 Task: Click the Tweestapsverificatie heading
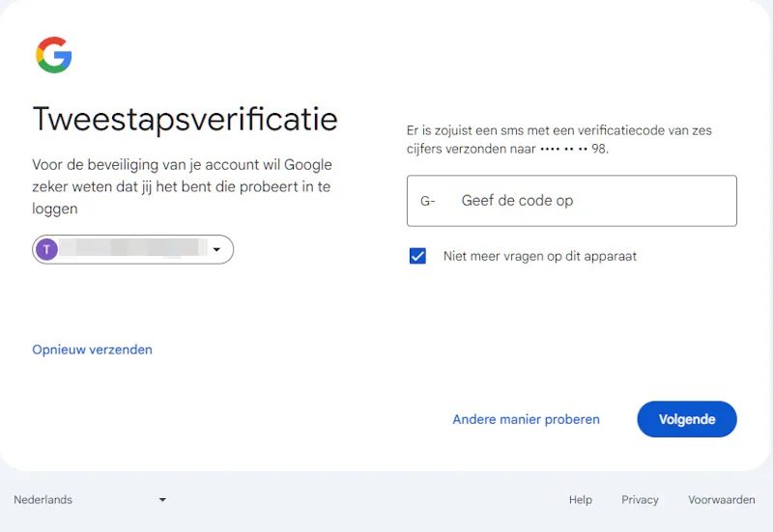(x=185, y=119)
